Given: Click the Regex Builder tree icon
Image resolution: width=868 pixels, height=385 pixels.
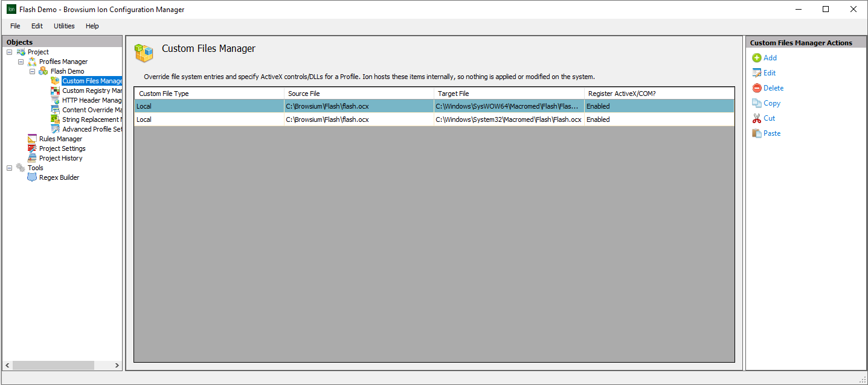Looking at the screenshot, I should [32, 177].
